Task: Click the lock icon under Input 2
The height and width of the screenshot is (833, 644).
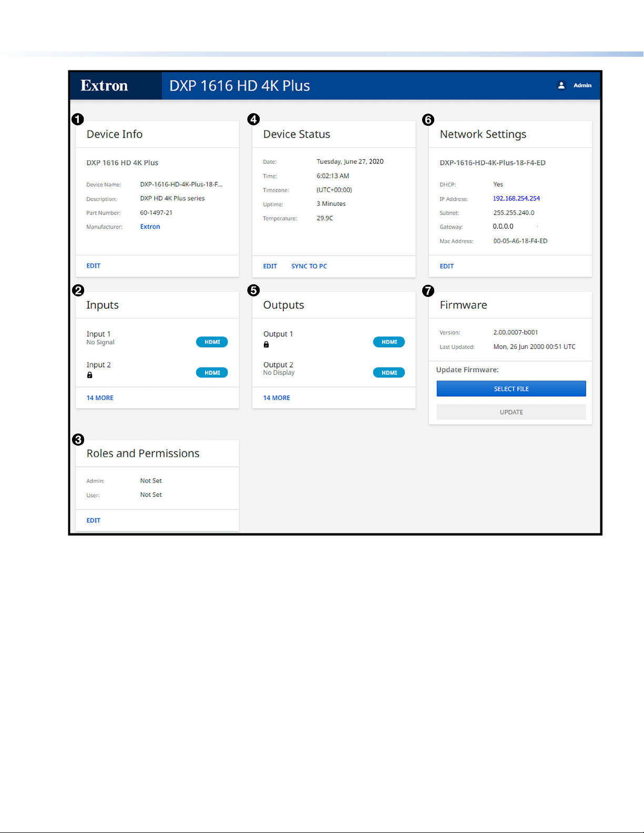Action: (x=90, y=375)
